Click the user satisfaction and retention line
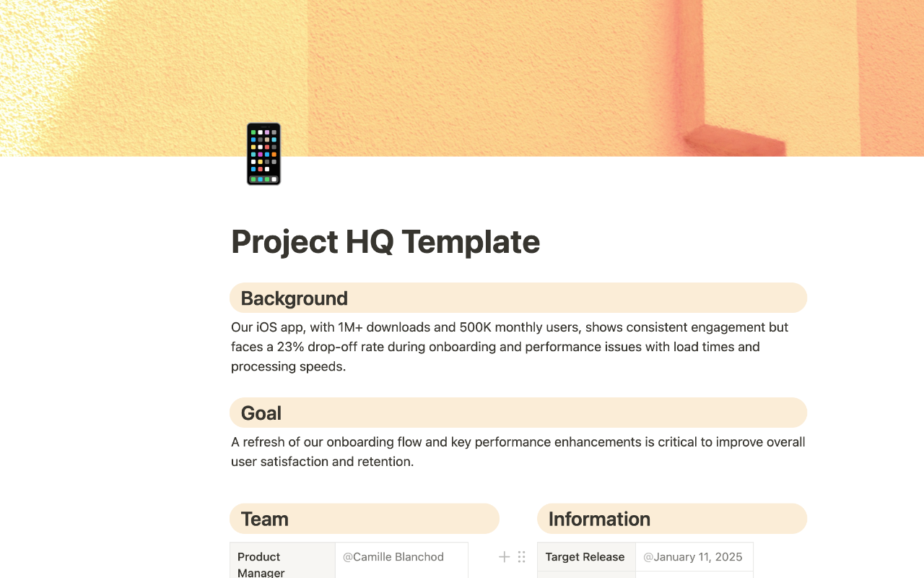This screenshot has height=578, width=924. tap(323, 462)
